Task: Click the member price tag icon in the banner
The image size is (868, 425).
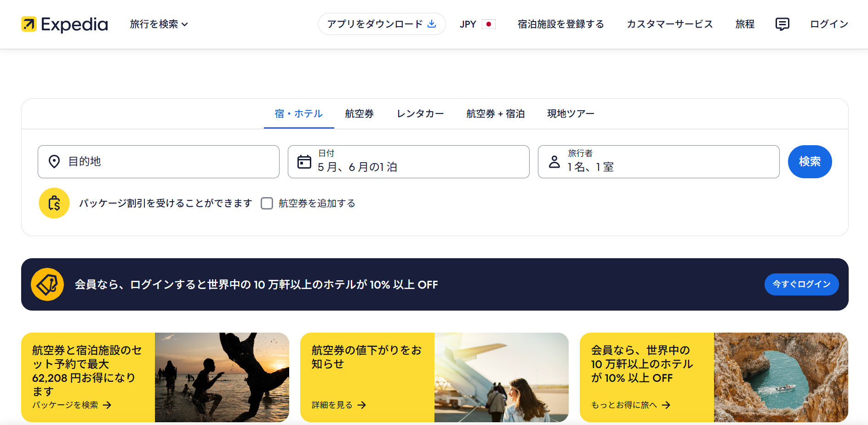Action: coord(47,284)
